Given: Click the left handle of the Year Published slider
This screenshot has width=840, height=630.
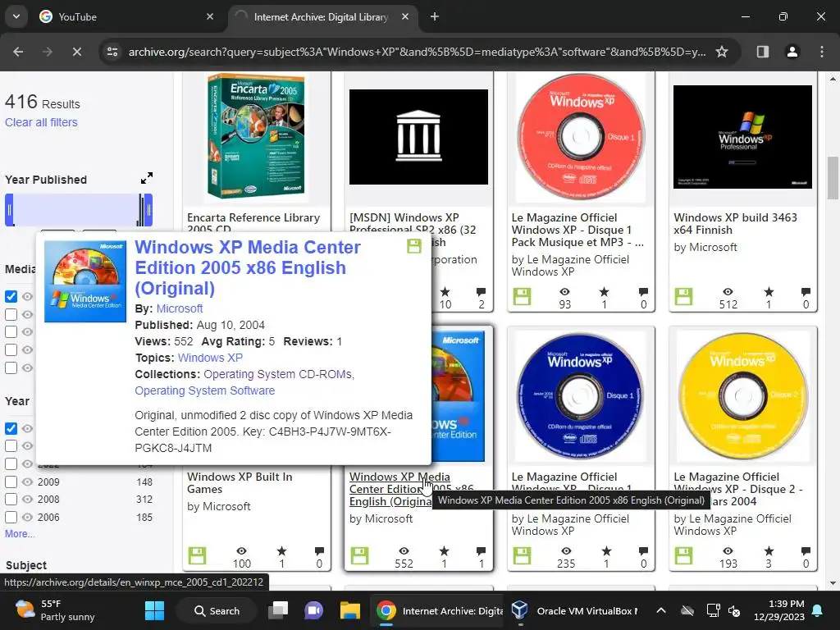Looking at the screenshot, I should pyautogui.click(x=9, y=209).
